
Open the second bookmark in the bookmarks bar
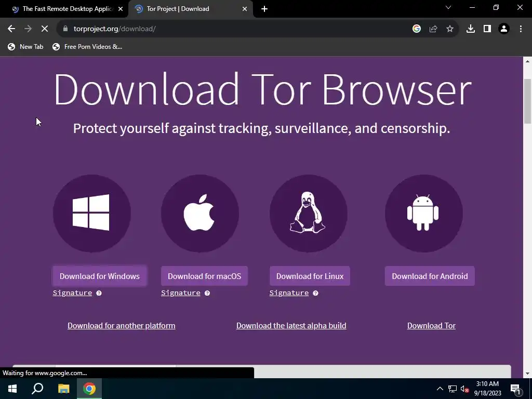coord(87,47)
